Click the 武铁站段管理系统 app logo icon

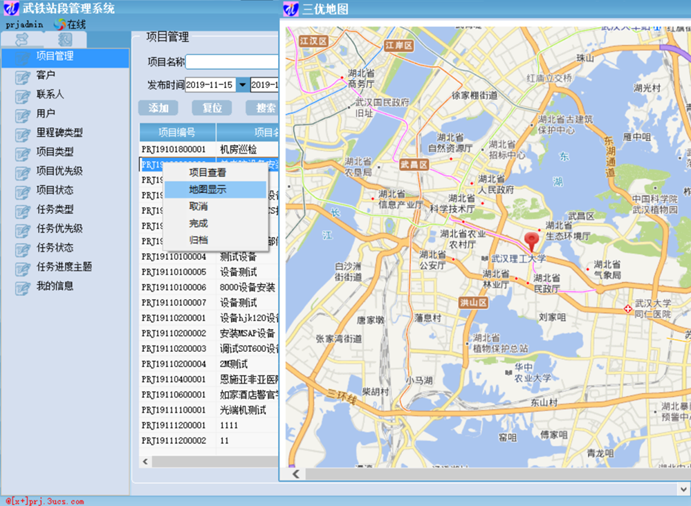click(11, 8)
